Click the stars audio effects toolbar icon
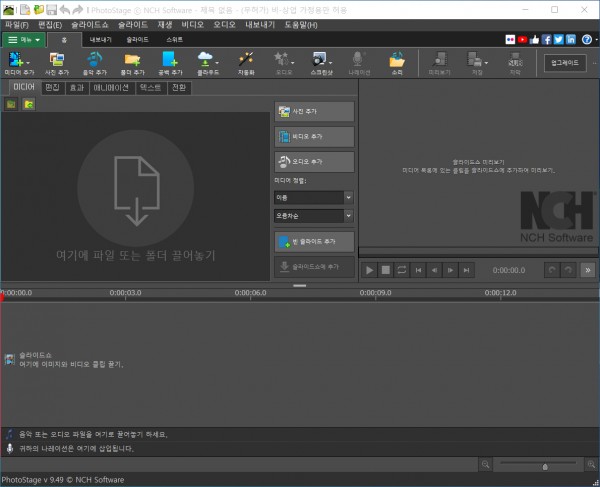 coord(282,63)
